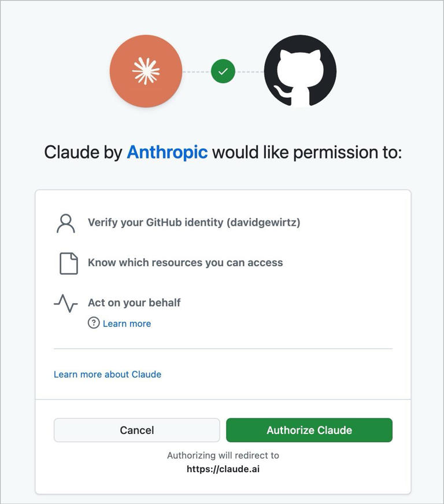This screenshot has width=444, height=504.
Task: Open the "Learn more" link under Act on your behalf
Action: 127,323
